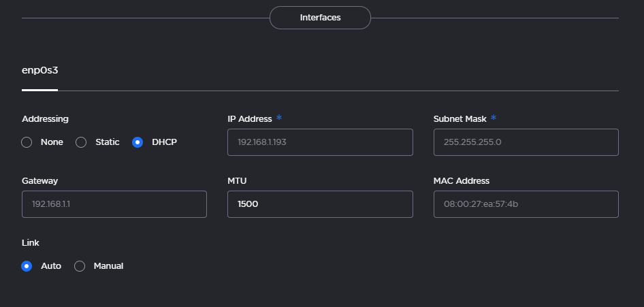The width and height of the screenshot is (644, 307).
Task: Click the Addressing section label
Action: pyautogui.click(x=45, y=118)
